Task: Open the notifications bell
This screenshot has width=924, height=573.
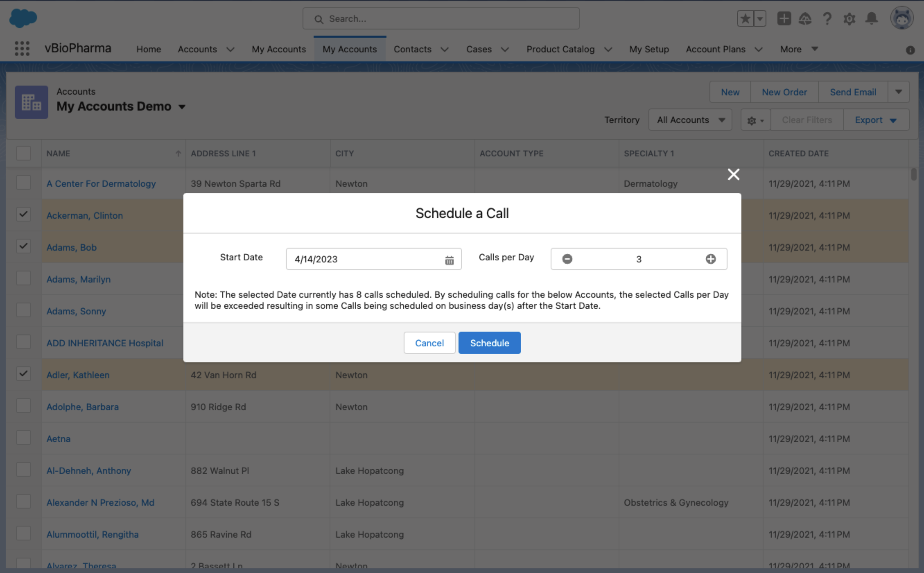Action: [871, 19]
